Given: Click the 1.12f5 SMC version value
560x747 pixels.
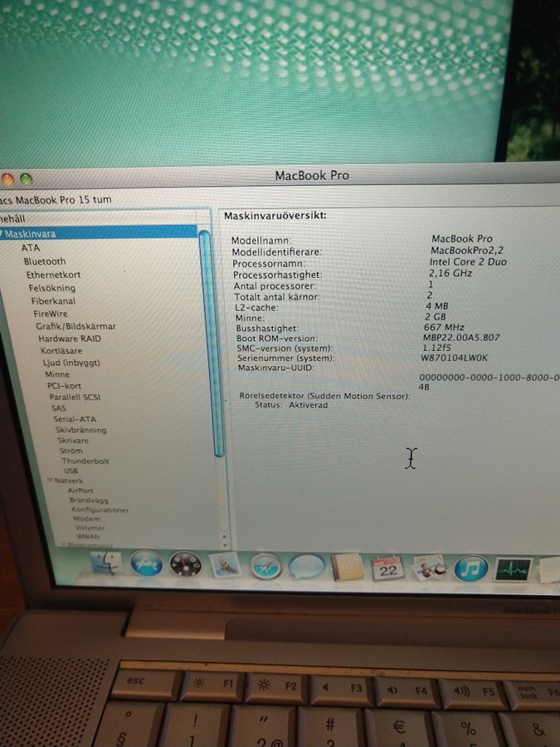Looking at the screenshot, I should 436,348.
